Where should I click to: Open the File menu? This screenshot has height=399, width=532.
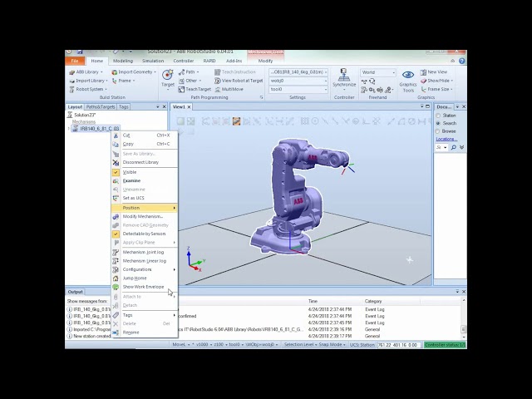point(75,61)
